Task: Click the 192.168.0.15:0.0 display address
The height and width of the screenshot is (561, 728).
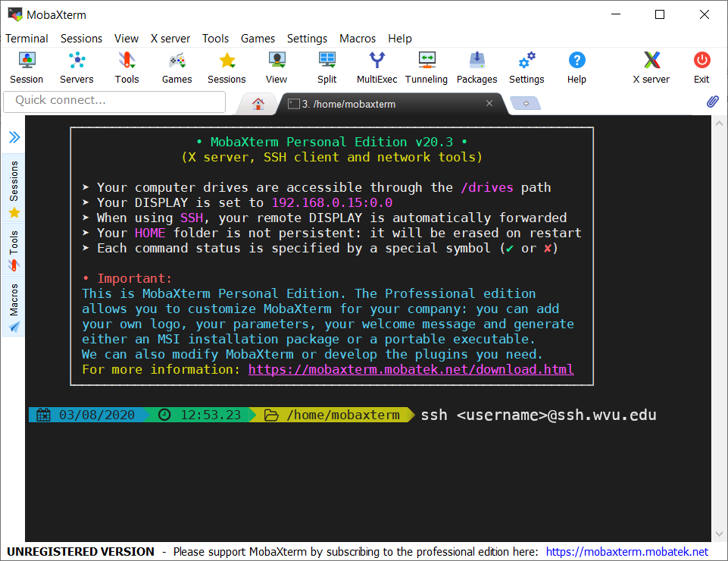Action: tap(332, 202)
